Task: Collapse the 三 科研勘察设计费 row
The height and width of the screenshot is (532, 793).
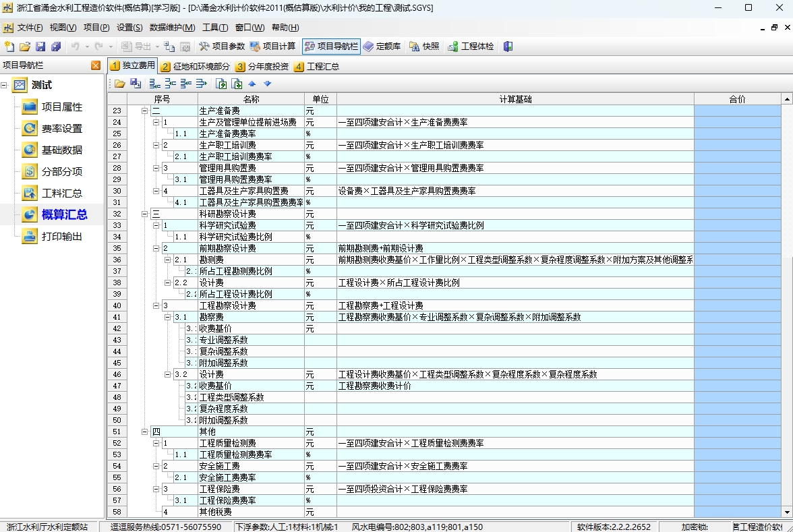Action: (144, 214)
